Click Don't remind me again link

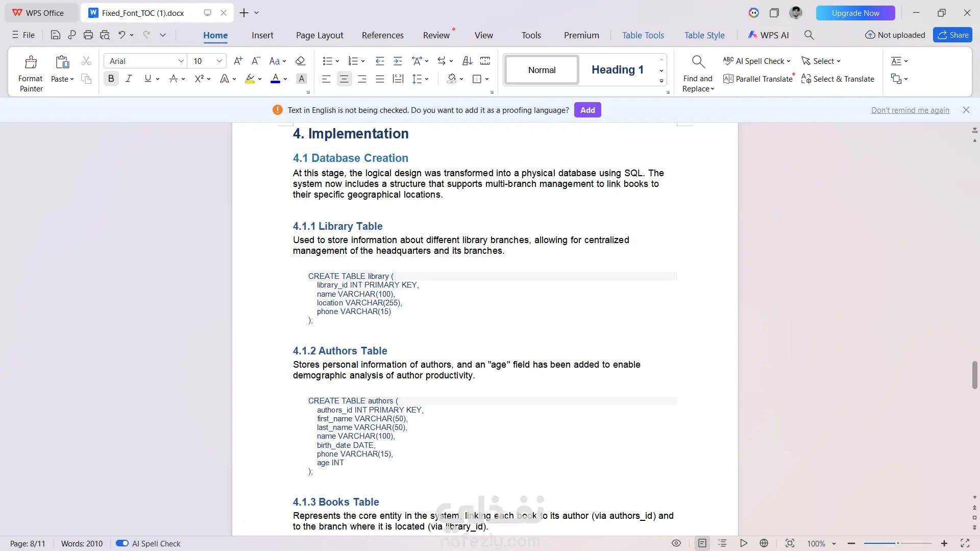pos(910,110)
